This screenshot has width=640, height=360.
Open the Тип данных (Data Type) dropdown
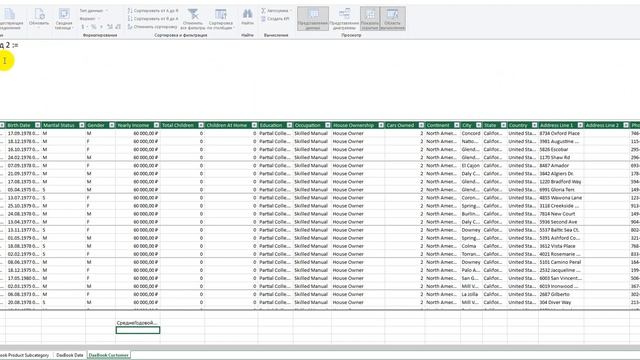(94, 11)
